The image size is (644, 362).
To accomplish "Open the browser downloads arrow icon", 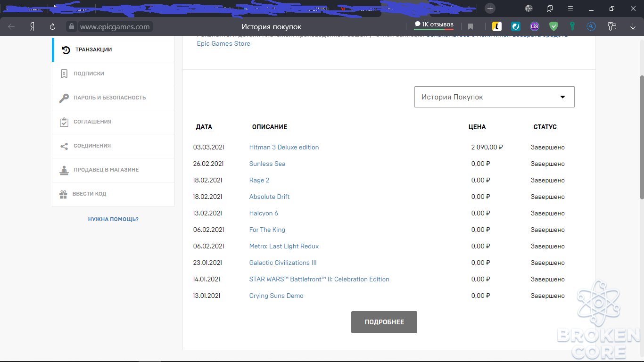I will click(x=633, y=27).
